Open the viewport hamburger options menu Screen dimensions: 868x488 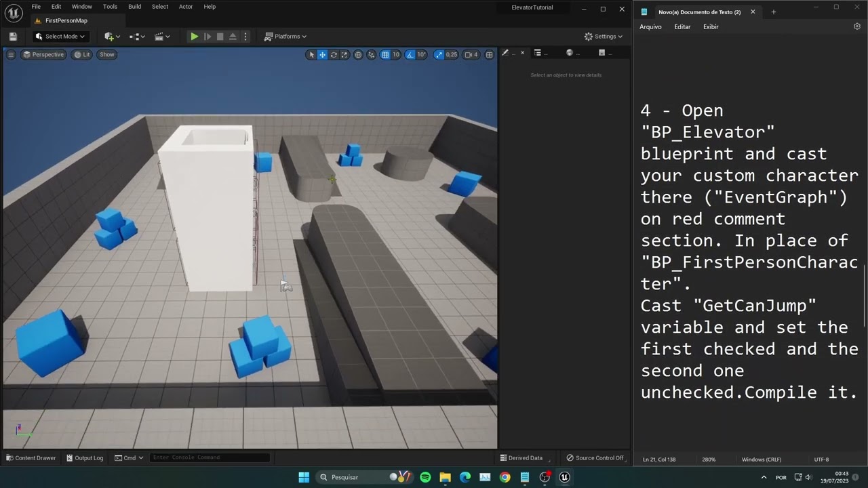11,54
